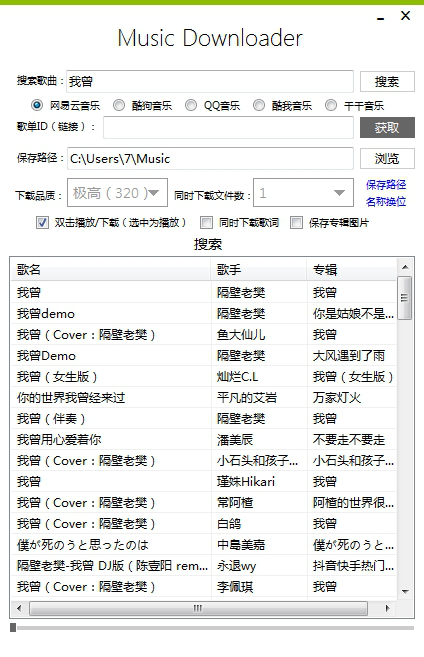Click album 阿楂的世界很...
This screenshot has height=657, width=424.
[x=353, y=502]
